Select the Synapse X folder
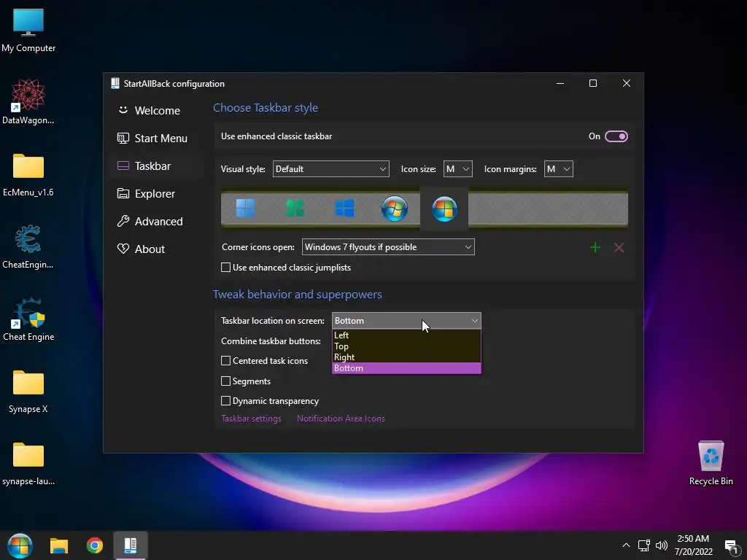 28,392
